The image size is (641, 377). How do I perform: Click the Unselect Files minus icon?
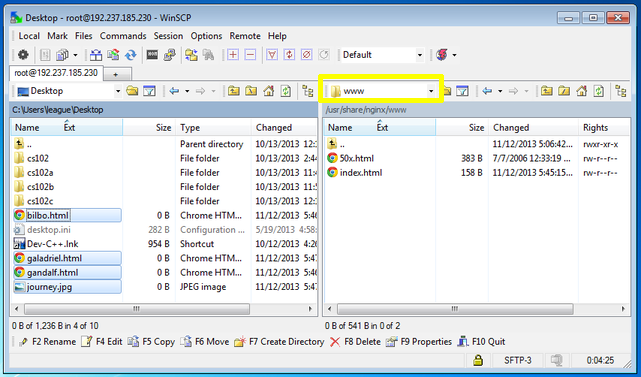click(250, 55)
